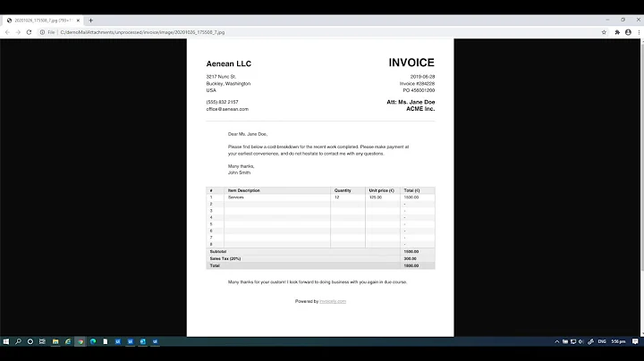Screen dimensions: 644x361
Task: Click the Invoice #284228 number
Action: (418, 83)
